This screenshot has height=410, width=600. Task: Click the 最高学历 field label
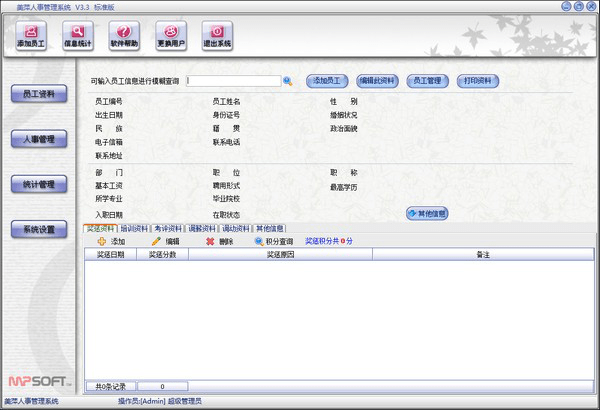(x=344, y=187)
